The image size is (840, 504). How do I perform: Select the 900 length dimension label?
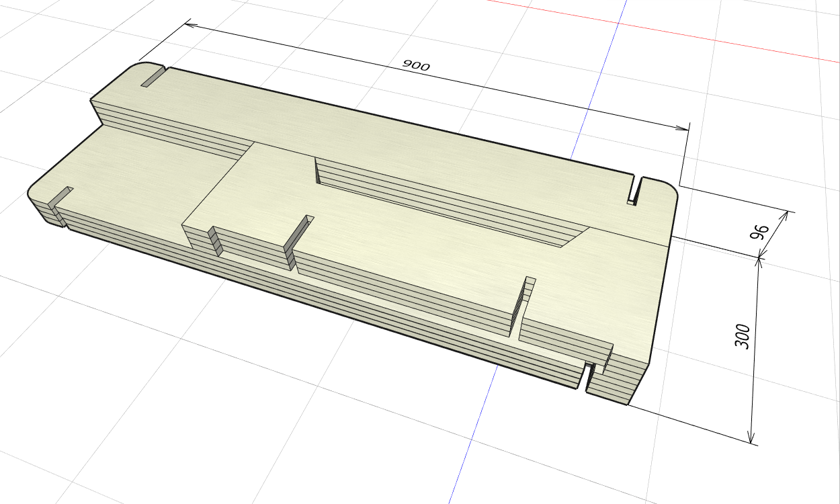point(416,65)
